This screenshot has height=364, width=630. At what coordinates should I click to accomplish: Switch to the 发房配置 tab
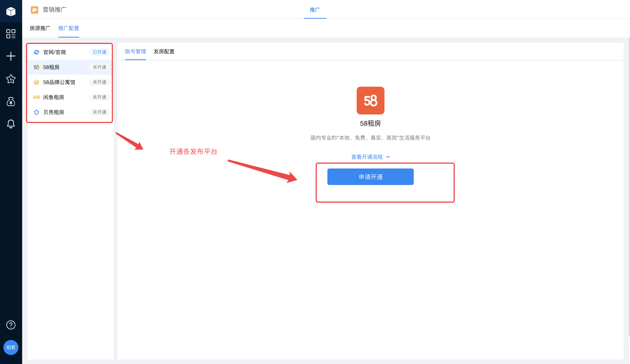pyautogui.click(x=164, y=51)
